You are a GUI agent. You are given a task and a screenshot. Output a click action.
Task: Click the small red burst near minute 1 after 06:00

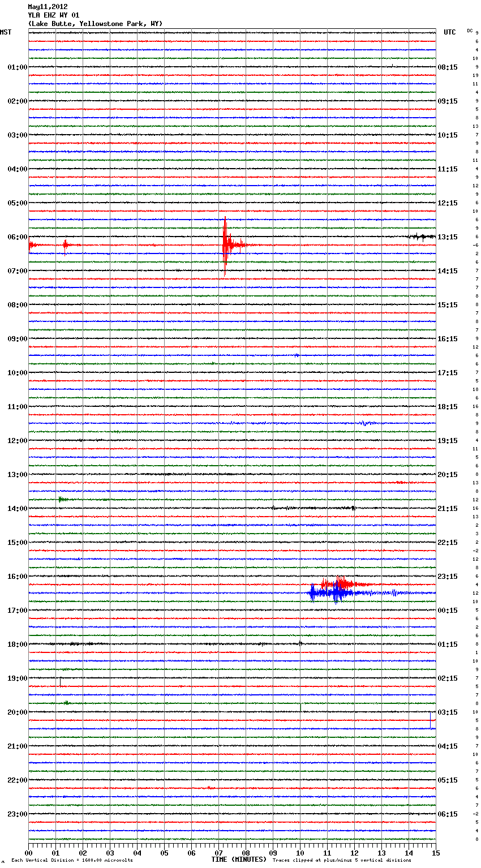66,245
